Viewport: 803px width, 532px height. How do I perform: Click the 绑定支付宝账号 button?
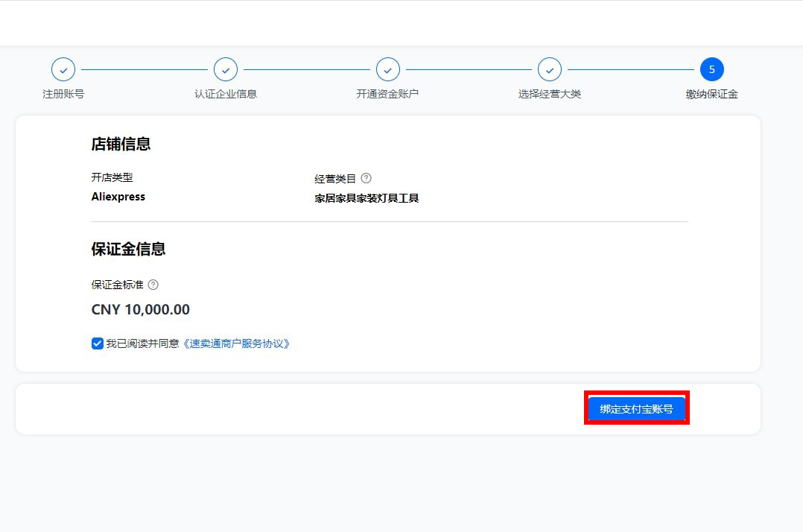636,408
